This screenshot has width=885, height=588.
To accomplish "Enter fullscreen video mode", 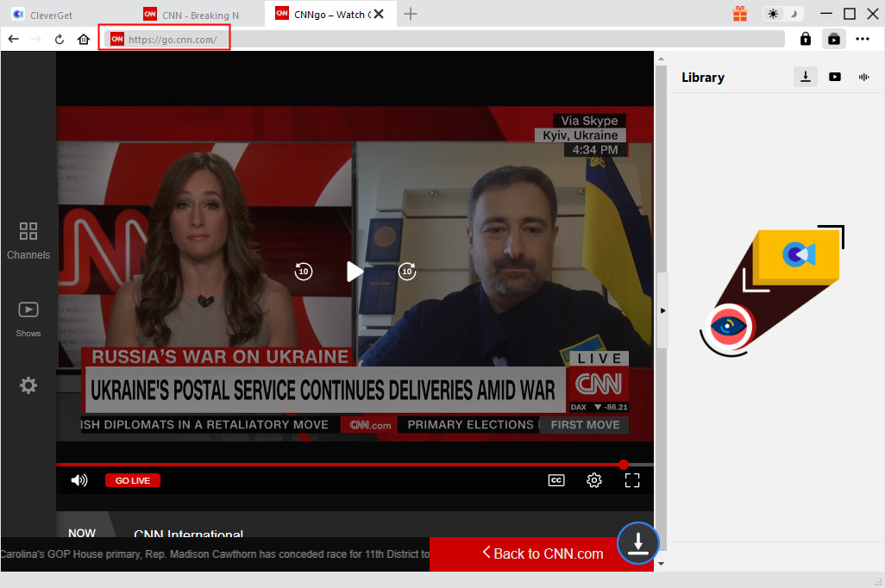I will point(632,480).
